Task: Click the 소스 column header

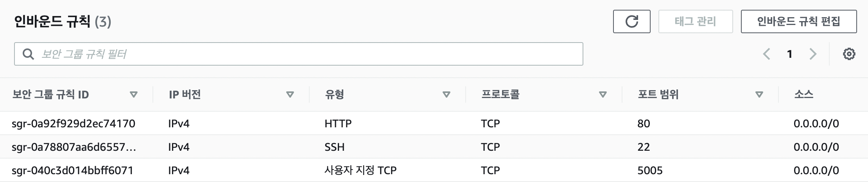Action: pyautogui.click(x=803, y=95)
